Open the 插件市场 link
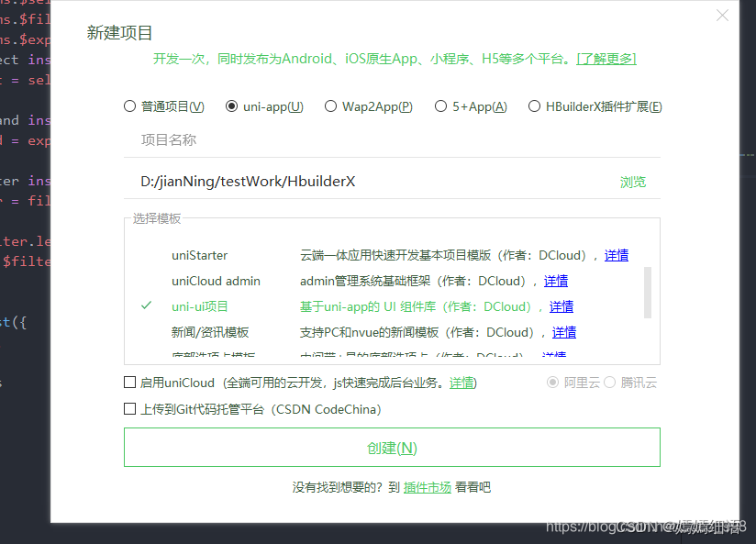Viewport: 756px width, 544px height. click(428, 487)
